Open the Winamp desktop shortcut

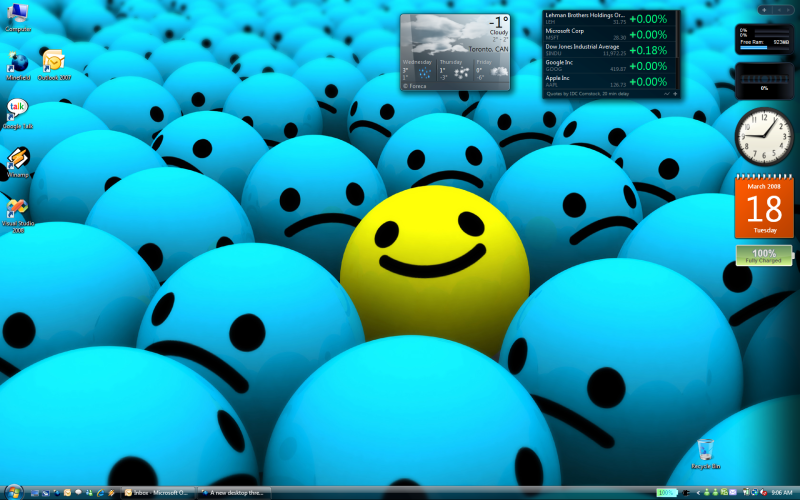pos(18,163)
